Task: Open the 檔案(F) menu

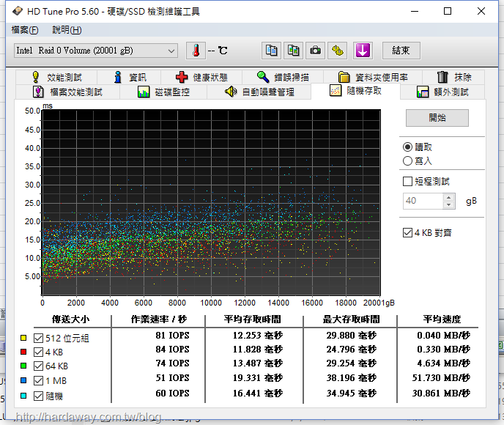Action: tap(25, 30)
